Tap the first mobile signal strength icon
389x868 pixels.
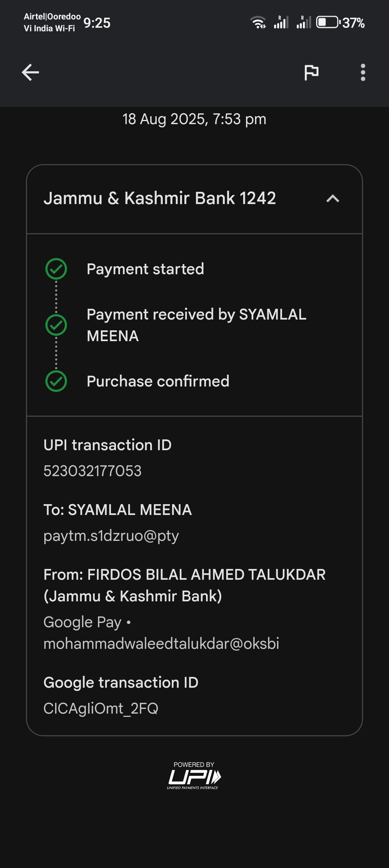tap(281, 22)
